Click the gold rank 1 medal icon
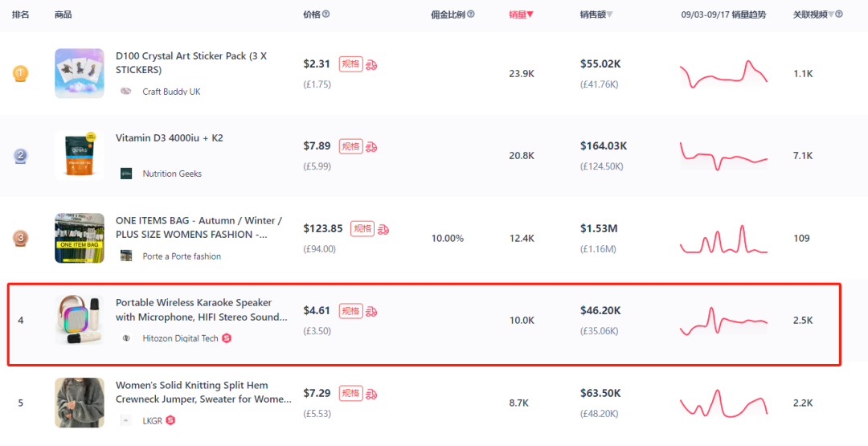868x446 pixels. click(x=20, y=73)
